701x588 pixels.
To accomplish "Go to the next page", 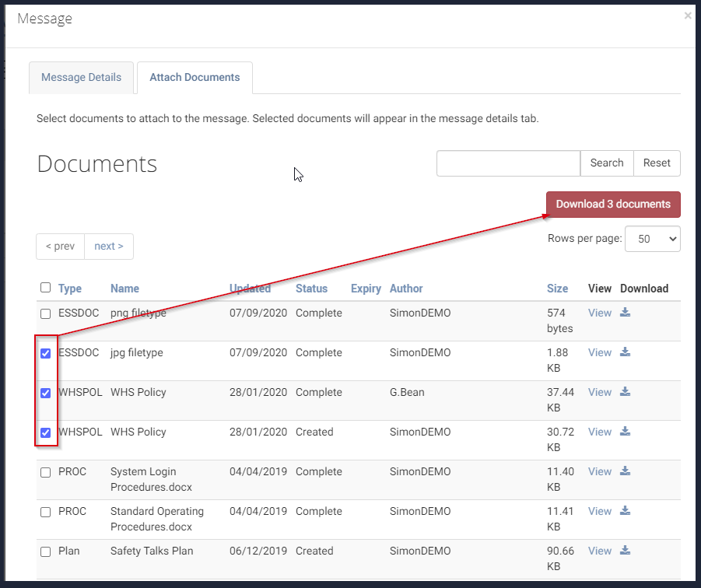I will point(109,247).
